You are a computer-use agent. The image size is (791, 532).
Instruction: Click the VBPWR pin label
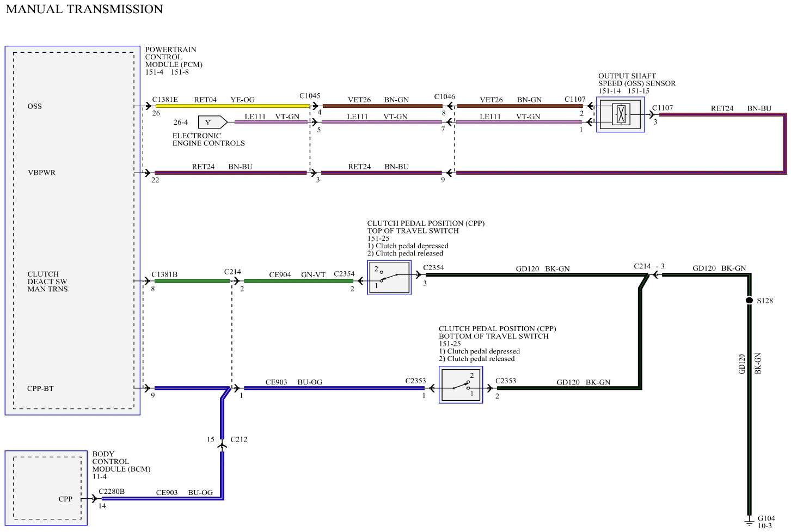pos(41,173)
